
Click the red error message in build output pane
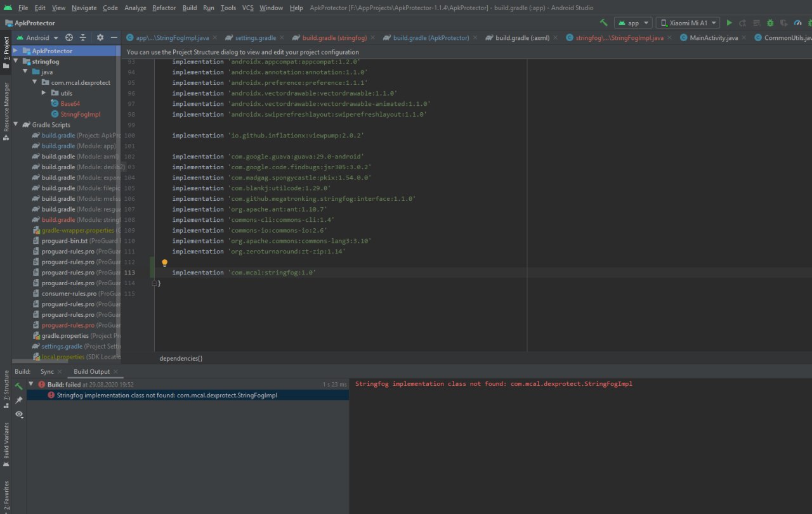click(494, 383)
